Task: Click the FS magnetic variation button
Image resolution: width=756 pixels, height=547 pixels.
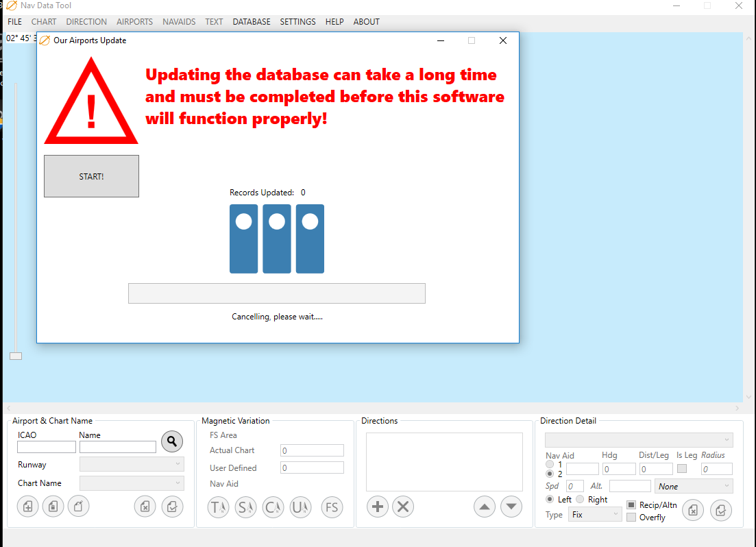Action: click(332, 507)
